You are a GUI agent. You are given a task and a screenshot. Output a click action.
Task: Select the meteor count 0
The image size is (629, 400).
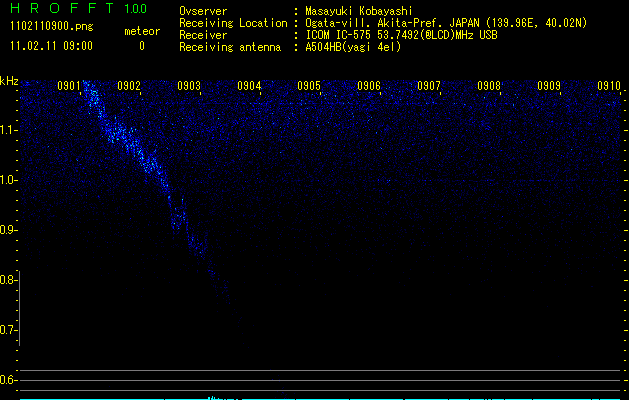(142, 46)
